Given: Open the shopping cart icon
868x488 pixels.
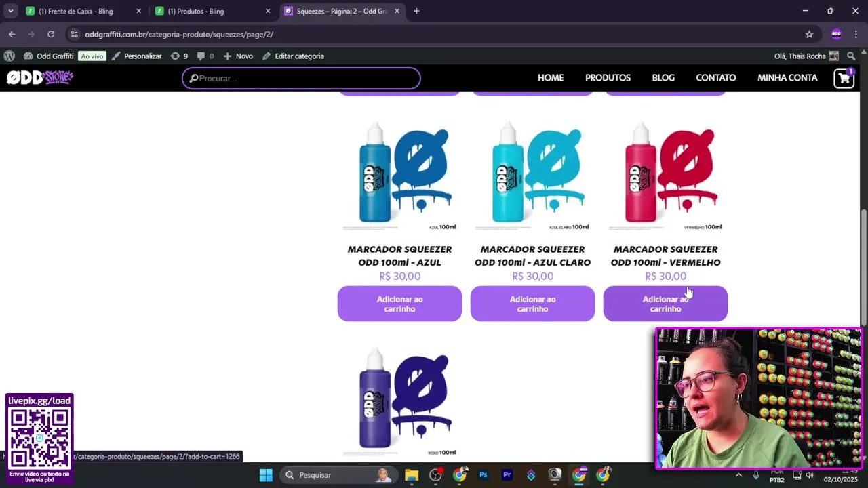Looking at the screenshot, I should click(x=844, y=79).
